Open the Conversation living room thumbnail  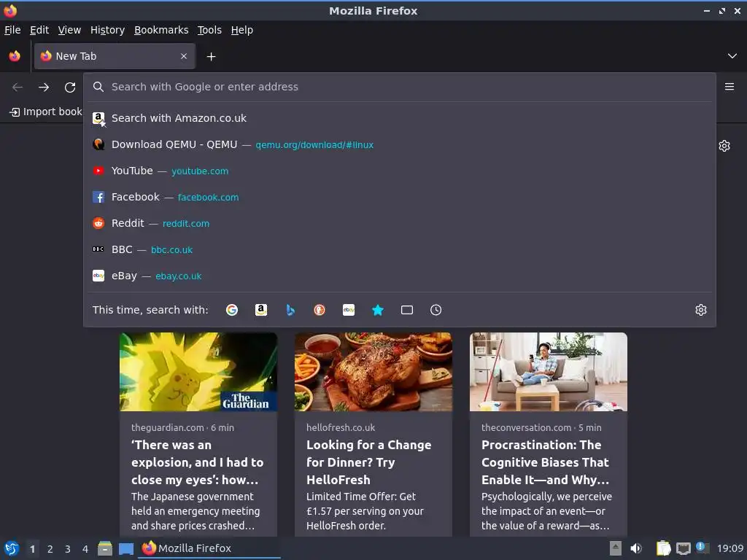point(549,372)
